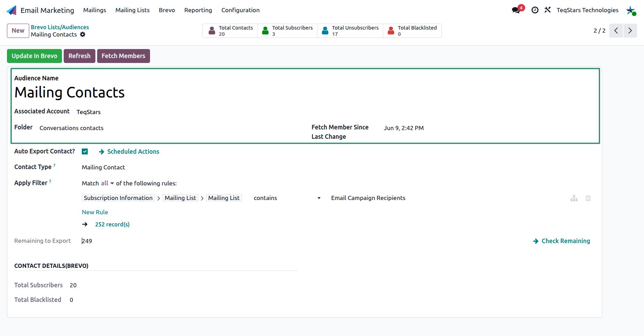Screen dimensions: 644x336
Task: Click the 2 / 2 pager counter
Action: click(x=599, y=31)
